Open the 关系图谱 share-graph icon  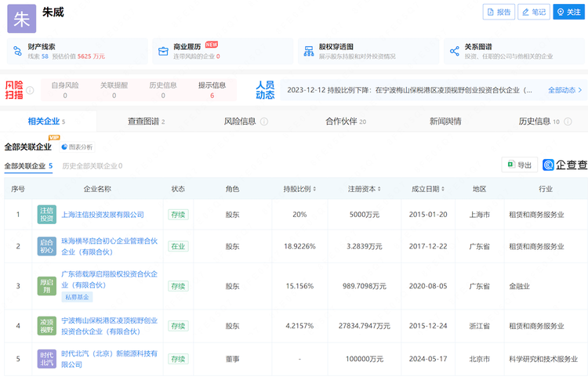coord(454,52)
